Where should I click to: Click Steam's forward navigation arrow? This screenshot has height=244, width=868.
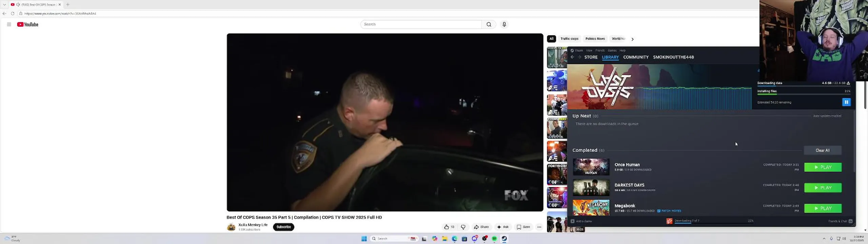[x=579, y=57]
